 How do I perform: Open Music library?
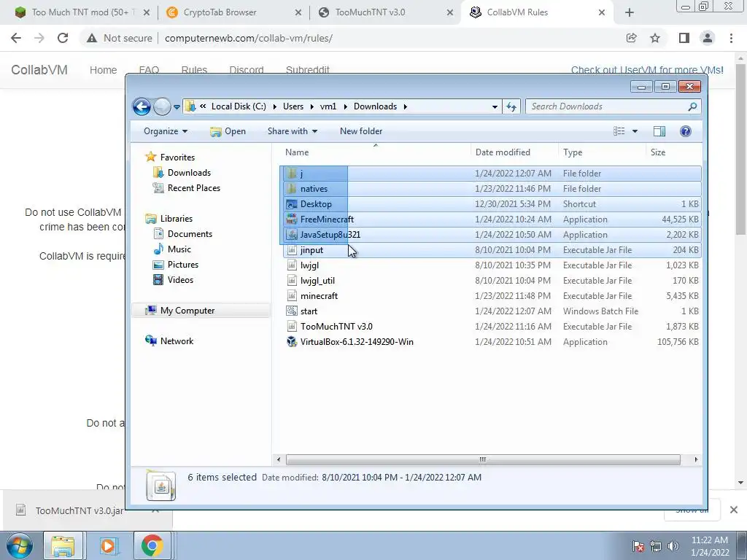(179, 249)
